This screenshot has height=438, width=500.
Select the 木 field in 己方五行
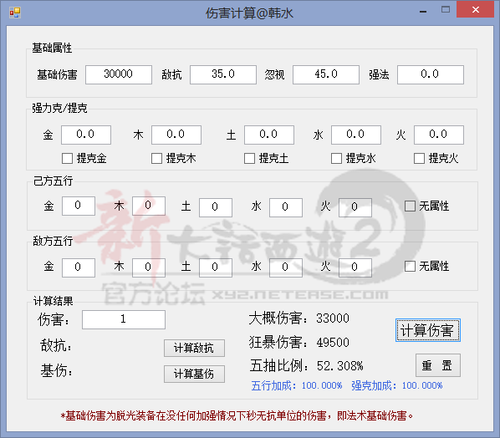149,206
